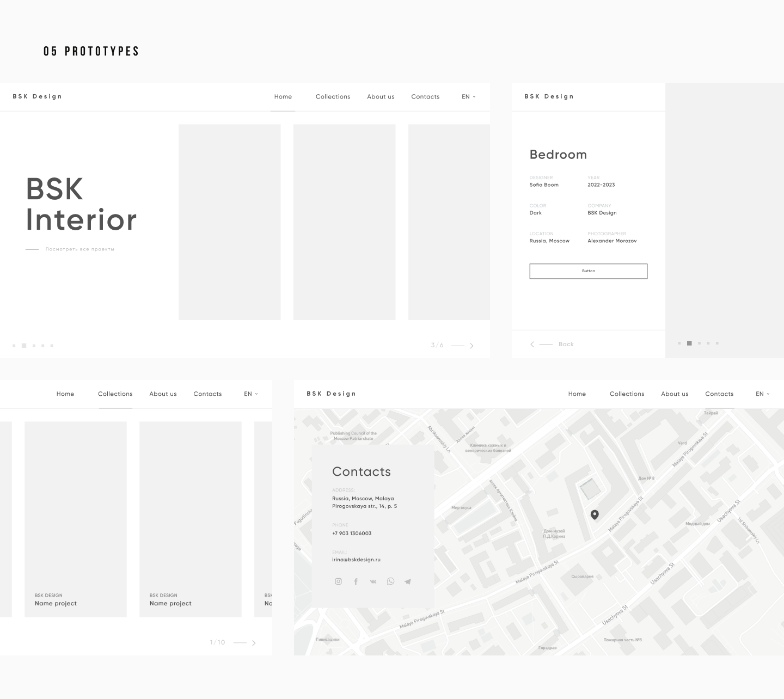Click the VK social network icon

click(x=373, y=581)
